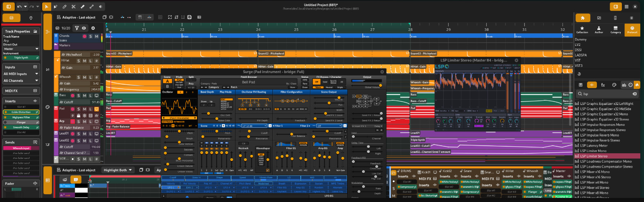Select the pencil edit tool
Screen dimensions: 644x202
point(64,7)
